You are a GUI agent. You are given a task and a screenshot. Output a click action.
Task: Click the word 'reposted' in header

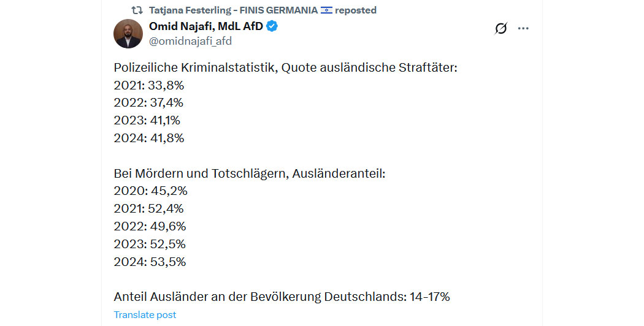point(356,10)
